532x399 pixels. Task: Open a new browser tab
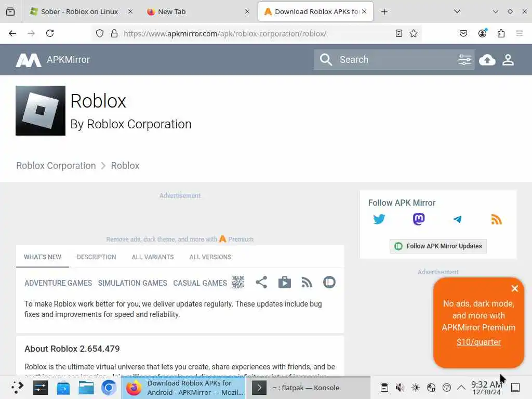click(384, 12)
